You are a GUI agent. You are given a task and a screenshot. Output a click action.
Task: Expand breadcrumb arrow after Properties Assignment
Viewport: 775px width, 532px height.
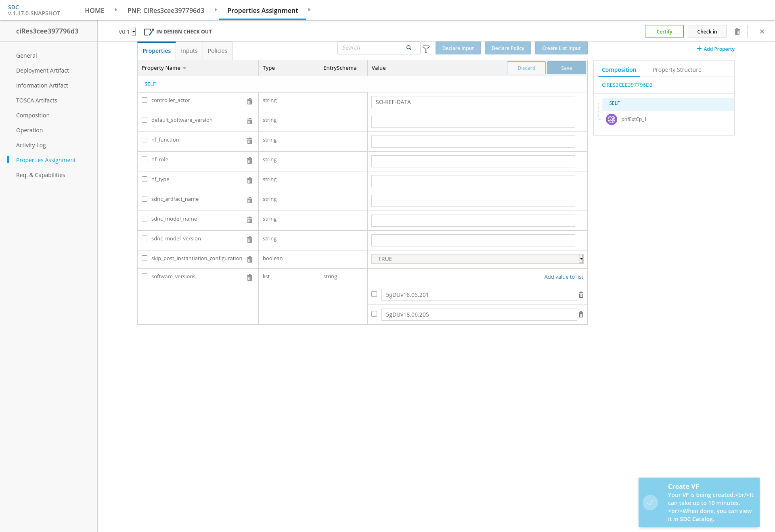(309, 10)
